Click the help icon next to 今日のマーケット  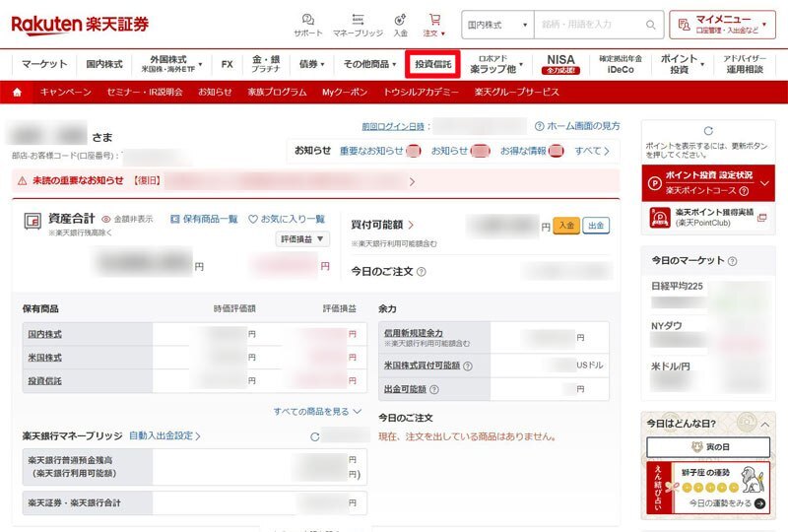[x=732, y=261]
